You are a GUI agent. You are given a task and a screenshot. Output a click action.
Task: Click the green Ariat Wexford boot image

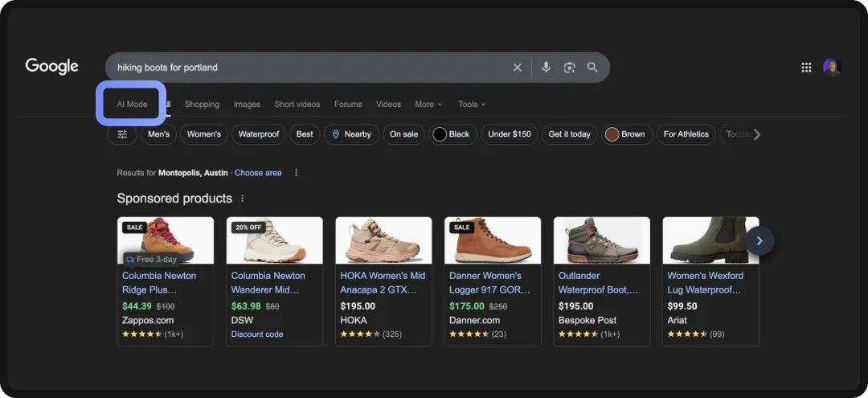click(710, 240)
